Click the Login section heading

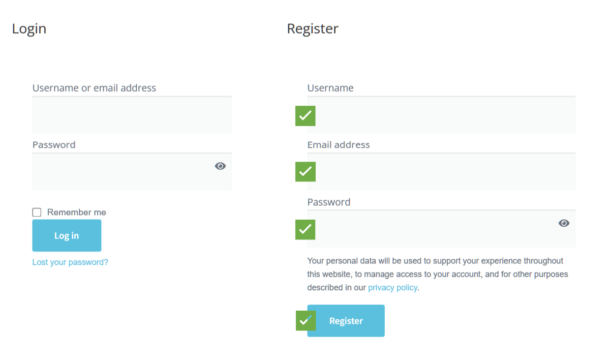[29, 28]
